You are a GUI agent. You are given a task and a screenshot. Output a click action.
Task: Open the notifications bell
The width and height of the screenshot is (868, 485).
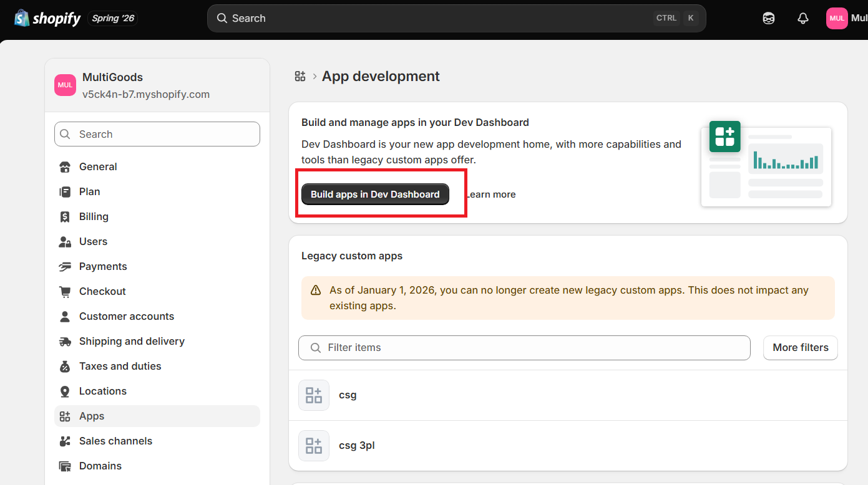click(803, 18)
